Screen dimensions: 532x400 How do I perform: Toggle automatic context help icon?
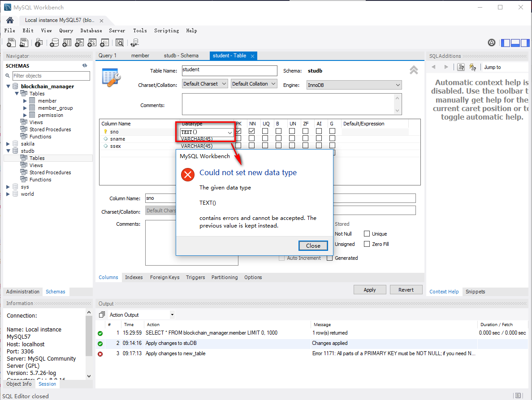[473, 67]
